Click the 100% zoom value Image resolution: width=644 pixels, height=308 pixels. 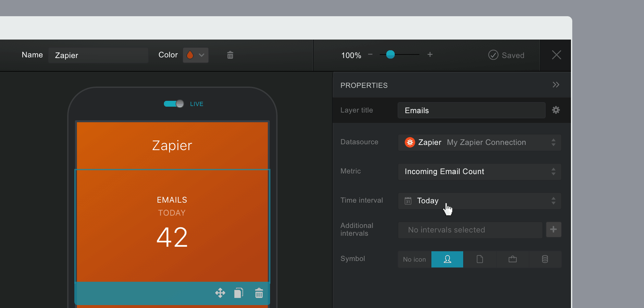[x=351, y=55]
